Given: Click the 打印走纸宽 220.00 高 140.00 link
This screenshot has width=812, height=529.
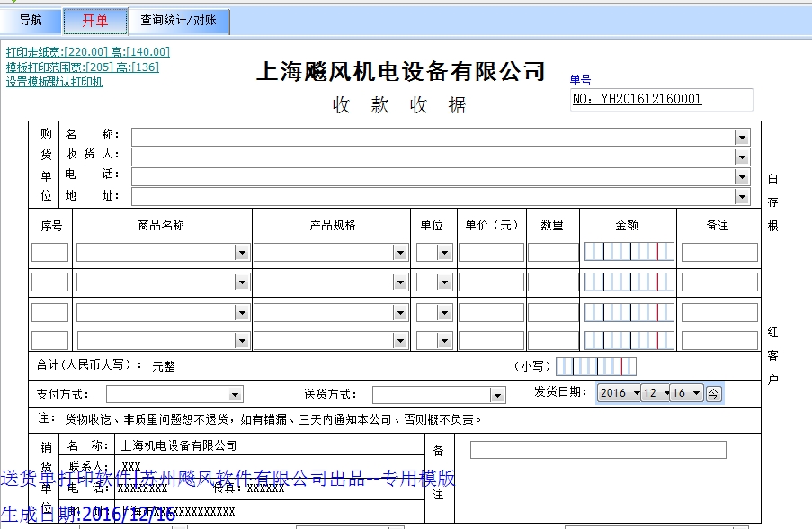Looking at the screenshot, I should tap(88, 52).
